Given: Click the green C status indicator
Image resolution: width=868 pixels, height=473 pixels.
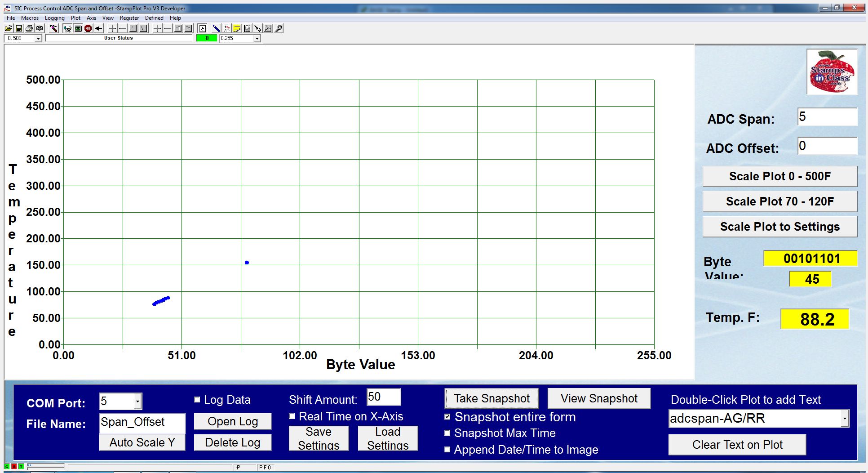Looking at the screenshot, I should pos(7,467).
